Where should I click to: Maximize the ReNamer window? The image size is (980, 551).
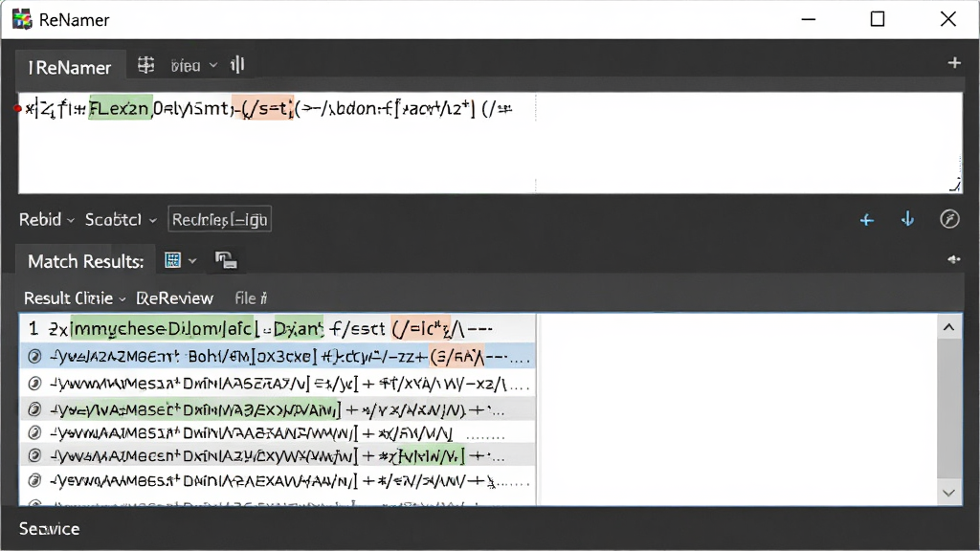(878, 19)
